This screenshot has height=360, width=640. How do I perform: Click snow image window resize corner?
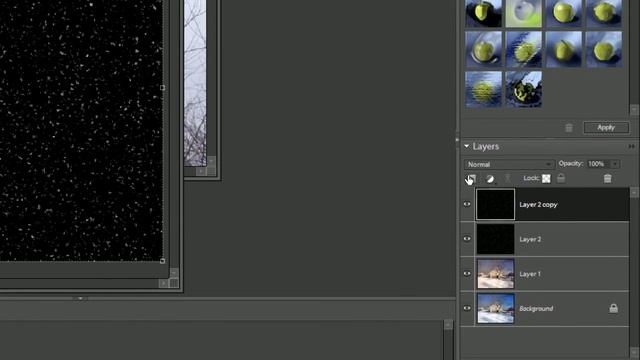174,282
